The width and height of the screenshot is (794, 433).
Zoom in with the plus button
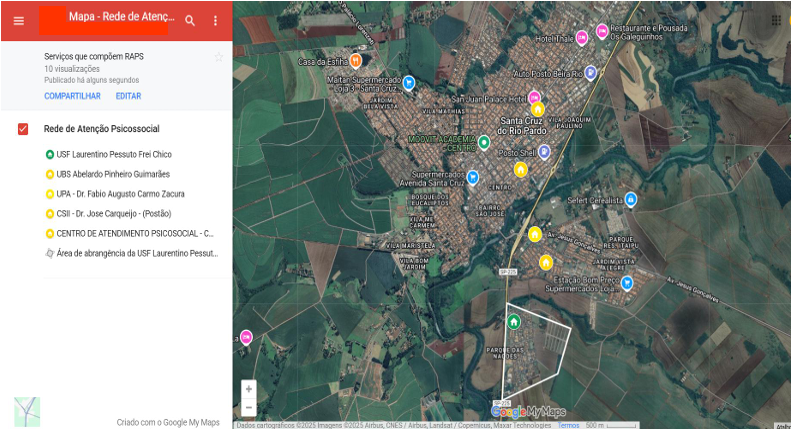pos(249,389)
